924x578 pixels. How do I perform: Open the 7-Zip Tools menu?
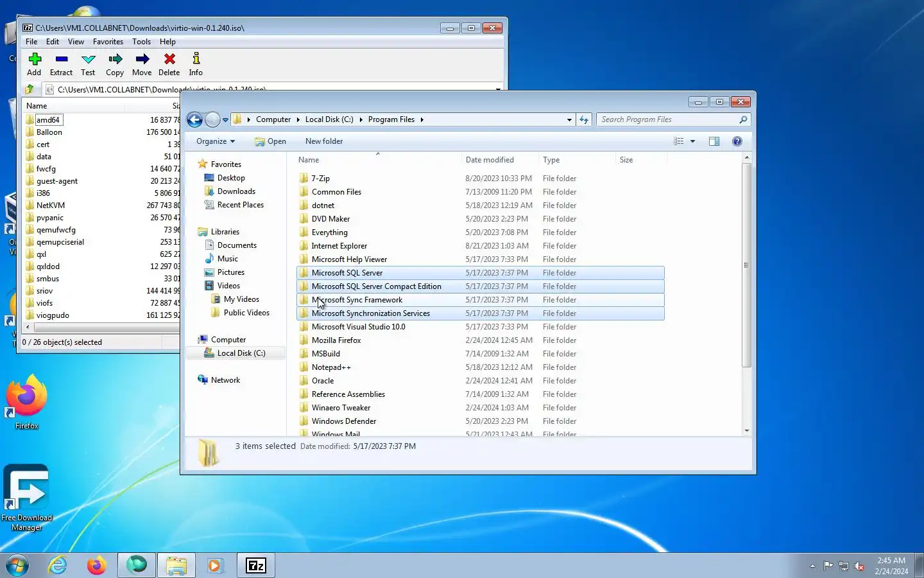click(141, 42)
